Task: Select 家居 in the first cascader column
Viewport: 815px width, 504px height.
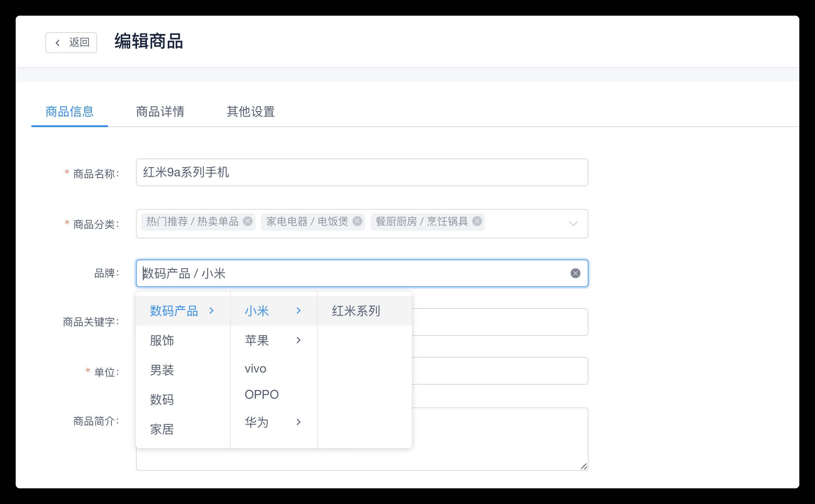Action: pos(162,430)
